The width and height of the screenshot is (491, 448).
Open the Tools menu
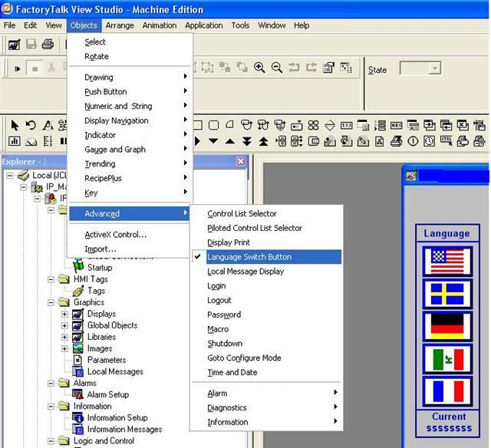pyautogui.click(x=240, y=25)
